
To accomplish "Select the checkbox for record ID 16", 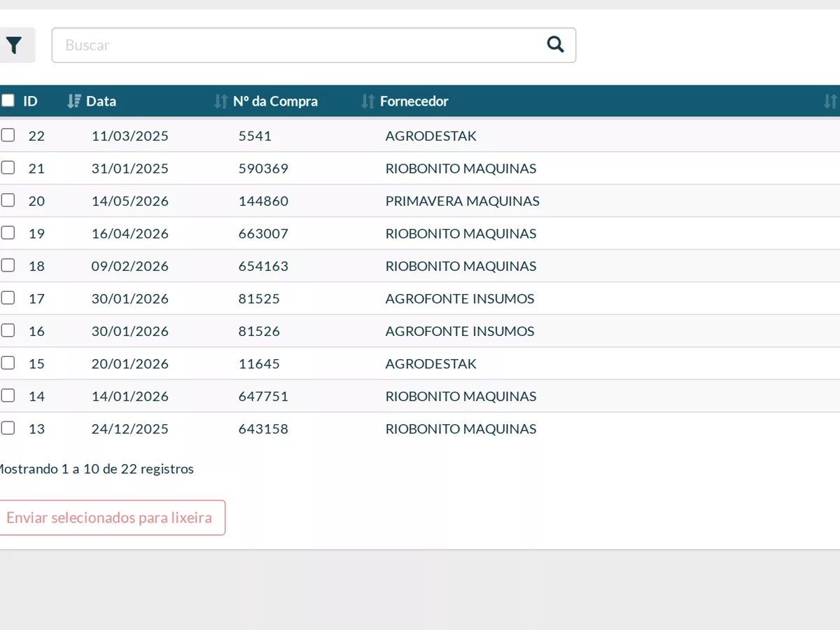I will click(x=8, y=330).
